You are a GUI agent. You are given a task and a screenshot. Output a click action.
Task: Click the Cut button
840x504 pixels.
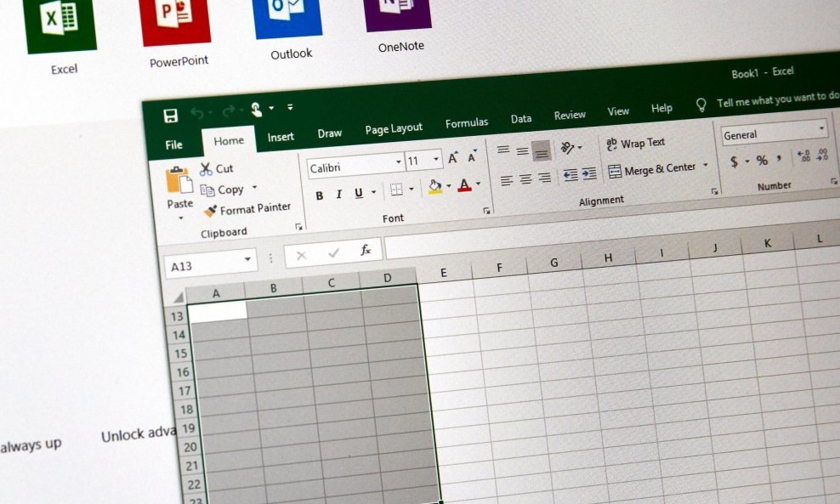tap(217, 169)
